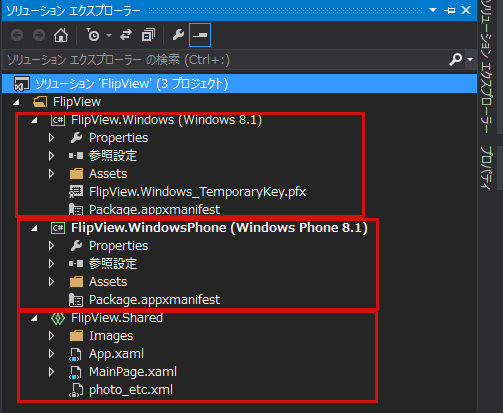Select 参照設定 under FlipView.WindowsPhone

(x=113, y=264)
